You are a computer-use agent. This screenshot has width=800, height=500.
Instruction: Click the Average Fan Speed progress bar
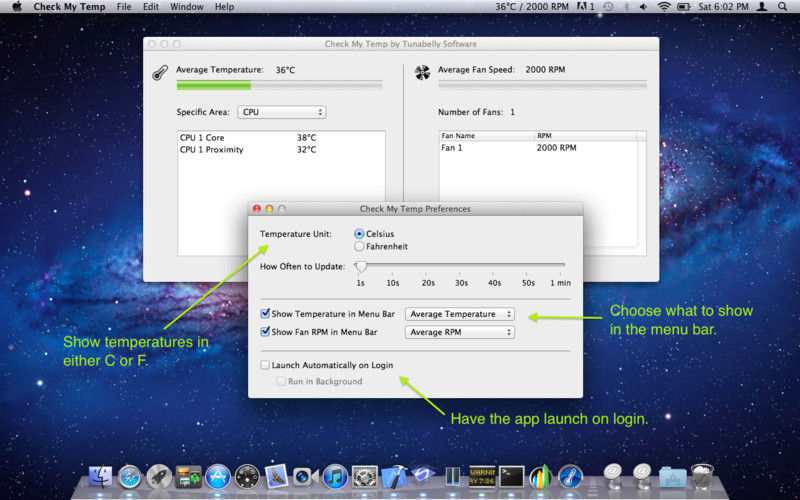coord(542,85)
